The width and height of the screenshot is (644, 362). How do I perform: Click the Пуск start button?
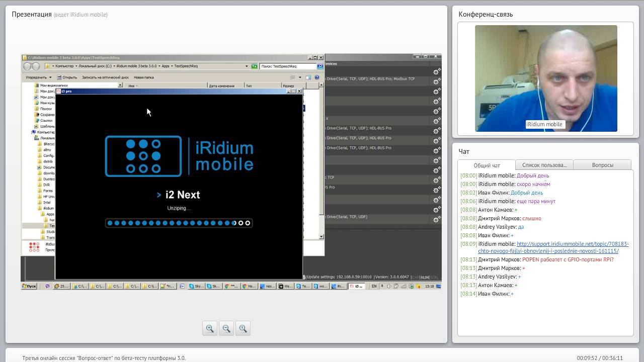[29, 286]
